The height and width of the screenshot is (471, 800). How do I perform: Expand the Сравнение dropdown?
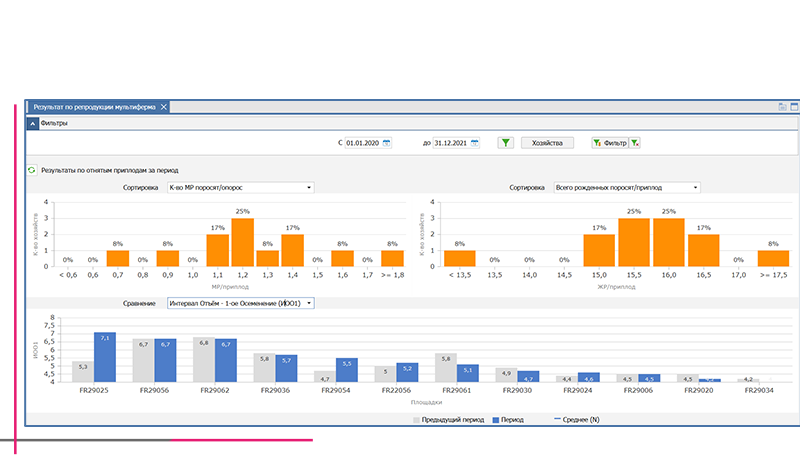click(x=309, y=302)
